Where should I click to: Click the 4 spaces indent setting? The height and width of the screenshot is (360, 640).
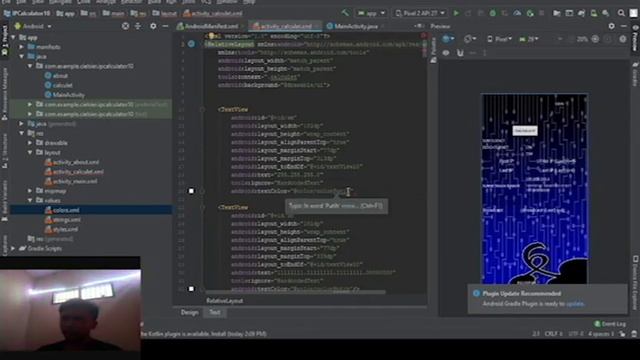tap(601, 334)
